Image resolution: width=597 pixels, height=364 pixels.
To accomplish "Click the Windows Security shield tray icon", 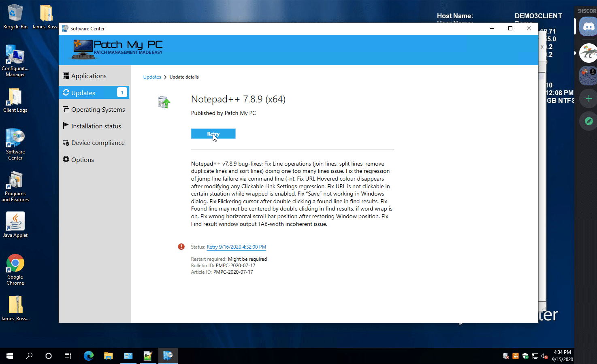I will 525,356.
